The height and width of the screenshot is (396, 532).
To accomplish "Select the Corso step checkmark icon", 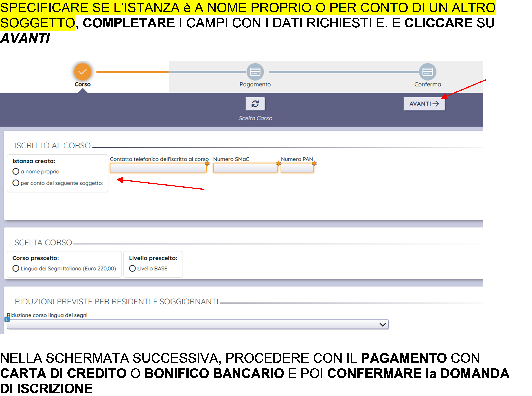I will click(x=83, y=72).
